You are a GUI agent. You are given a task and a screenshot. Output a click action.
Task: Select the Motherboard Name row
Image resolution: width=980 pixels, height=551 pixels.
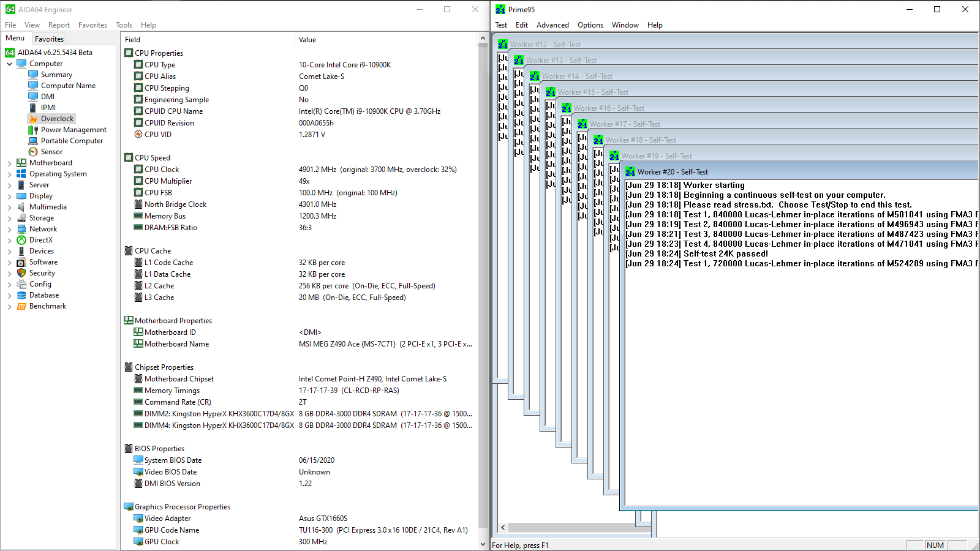coord(299,344)
